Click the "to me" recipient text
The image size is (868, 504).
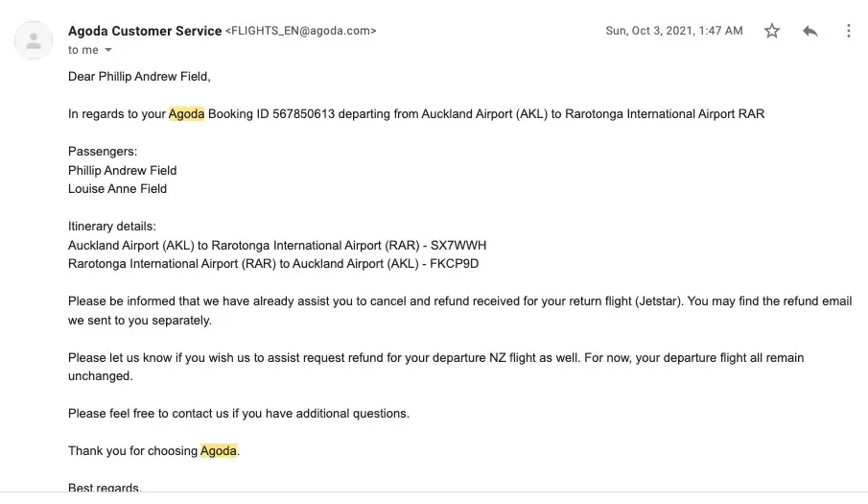pyautogui.click(x=83, y=50)
